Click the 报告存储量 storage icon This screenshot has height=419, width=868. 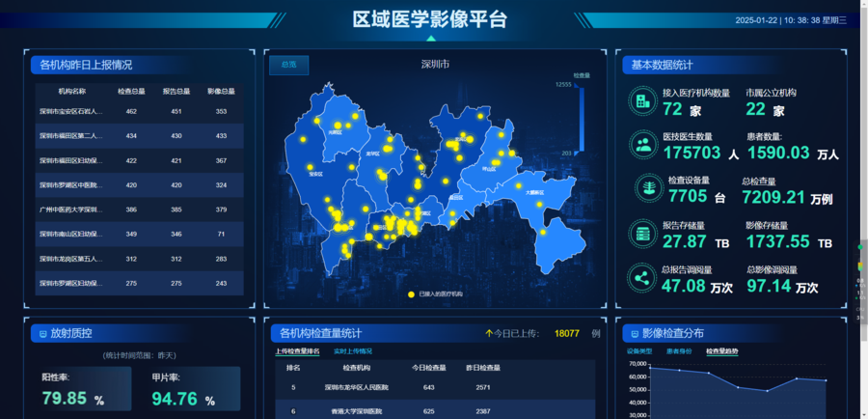point(642,234)
